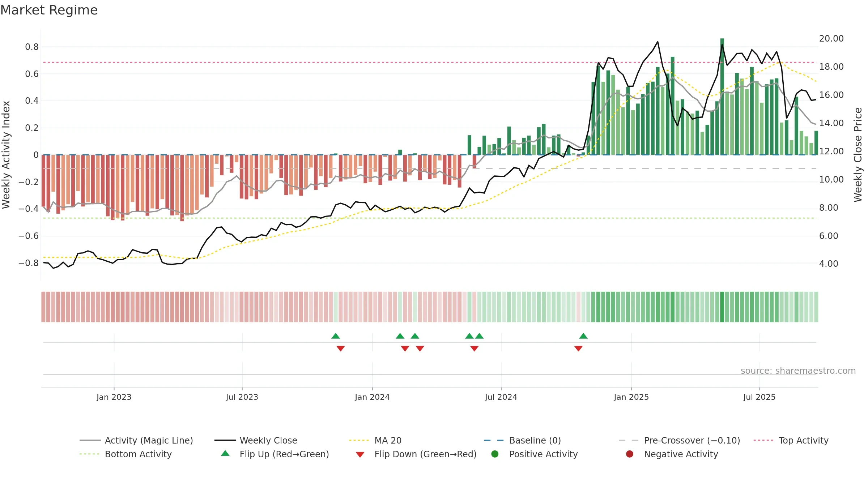This screenshot has height=488, width=868.
Task: Click the Jan 2025 x-axis label
Action: (631, 397)
